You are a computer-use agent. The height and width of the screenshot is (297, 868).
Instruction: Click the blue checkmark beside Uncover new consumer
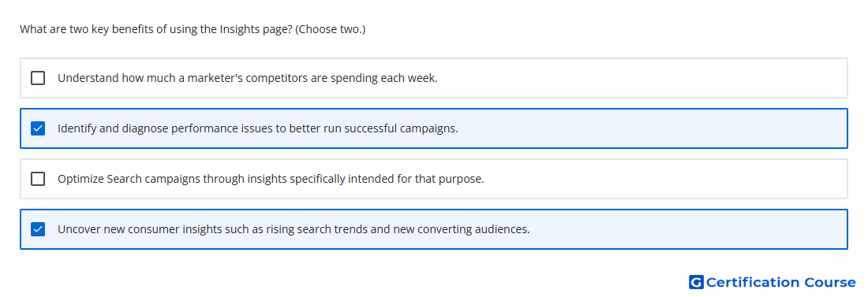pyautogui.click(x=38, y=229)
